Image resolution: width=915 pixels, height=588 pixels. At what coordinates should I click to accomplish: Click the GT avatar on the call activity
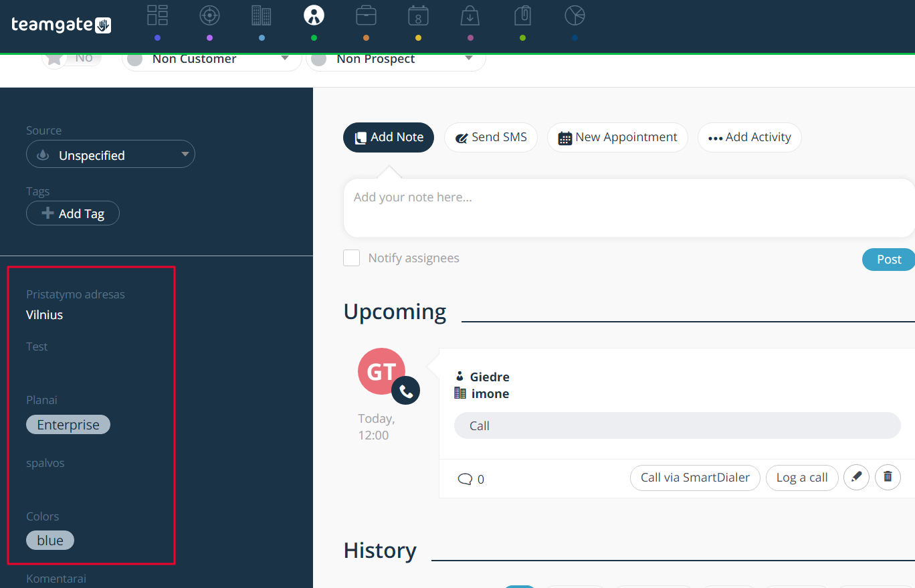[x=381, y=371]
